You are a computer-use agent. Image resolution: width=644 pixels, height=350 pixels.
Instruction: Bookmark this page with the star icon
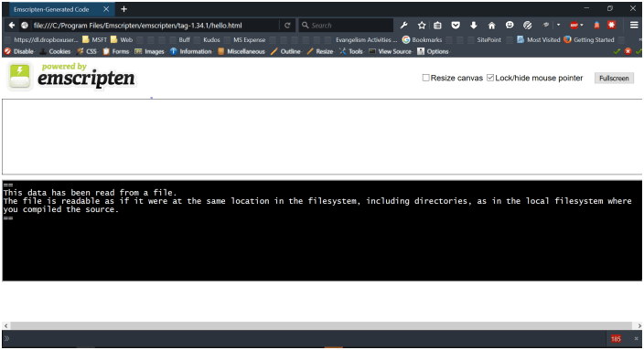(x=422, y=26)
